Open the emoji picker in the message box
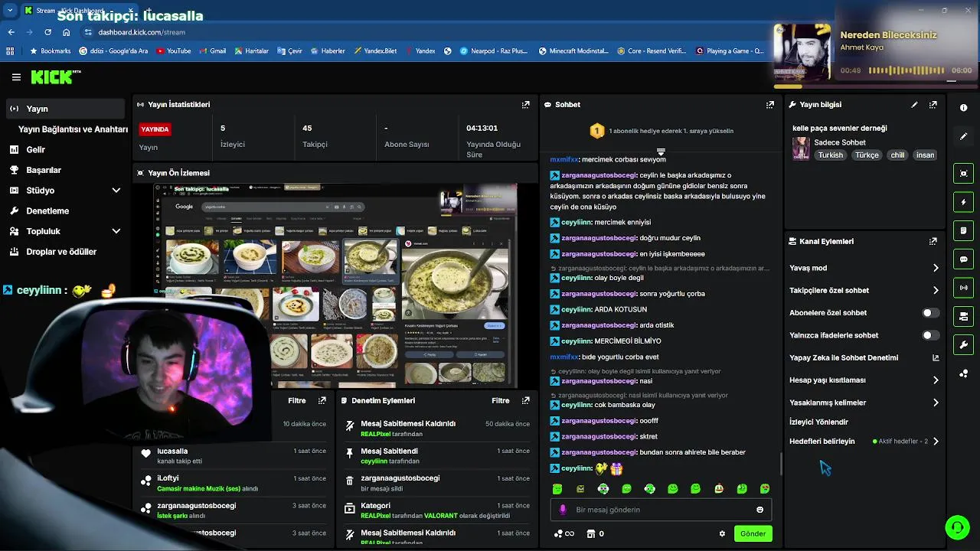Viewport: 980px width, 551px height. pyautogui.click(x=759, y=510)
